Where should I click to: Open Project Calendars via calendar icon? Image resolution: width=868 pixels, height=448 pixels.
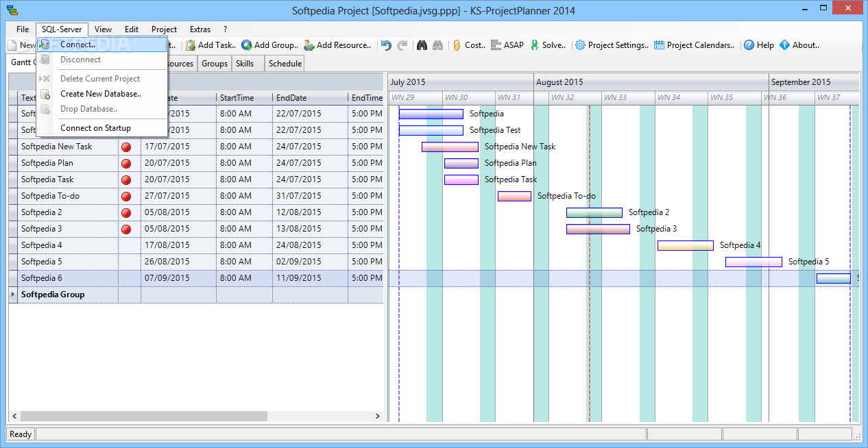point(659,45)
